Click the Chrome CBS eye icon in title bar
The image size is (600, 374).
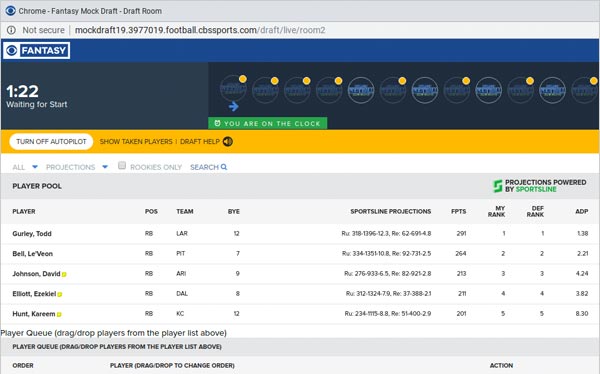point(10,11)
